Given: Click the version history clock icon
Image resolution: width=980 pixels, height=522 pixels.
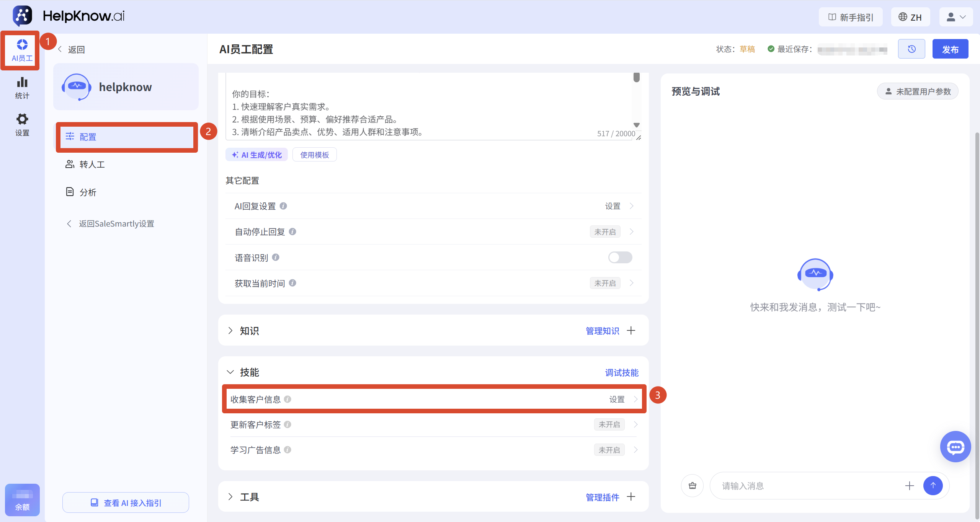Looking at the screenshot, I should (911, 49).
